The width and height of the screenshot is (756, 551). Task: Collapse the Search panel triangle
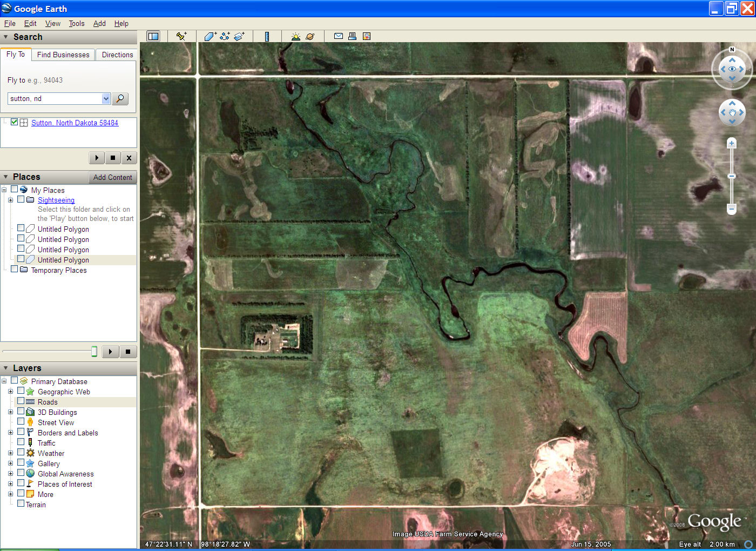[x=5, y=37]
